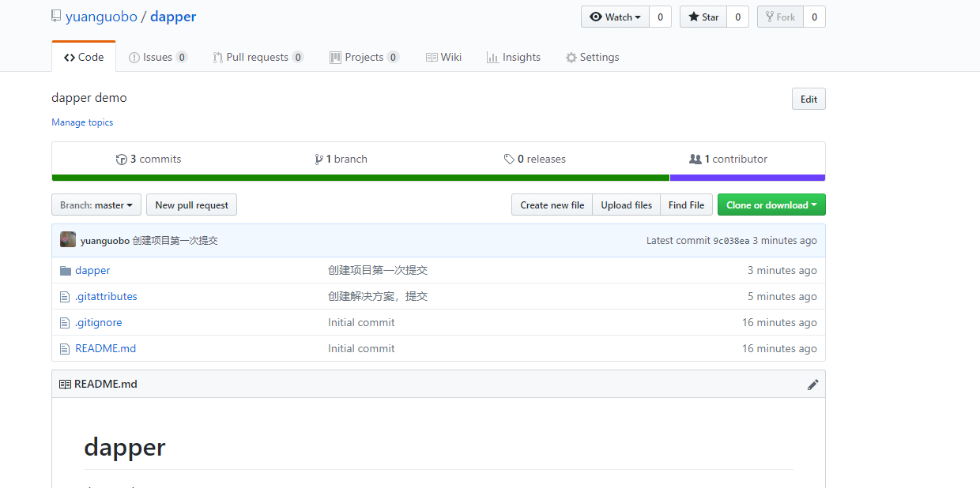The image size is (980, 488).
Task: Click the commits history icon
Action: [x=121, y=160]
